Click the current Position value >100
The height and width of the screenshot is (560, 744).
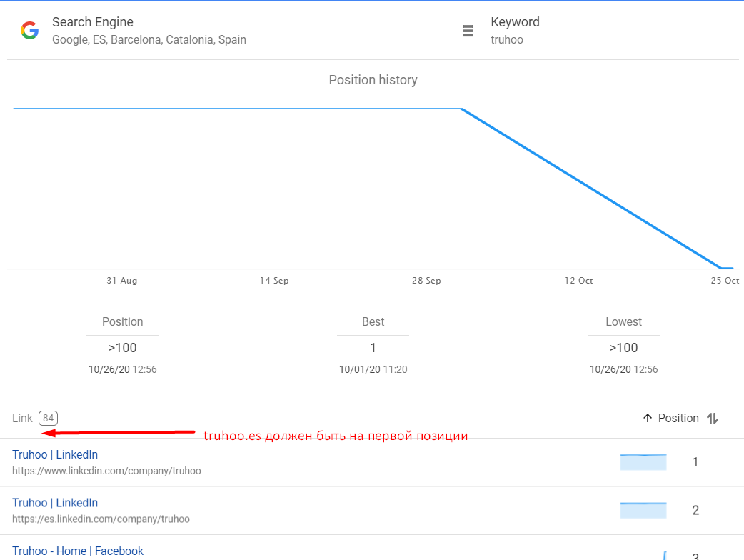point(122,348)
